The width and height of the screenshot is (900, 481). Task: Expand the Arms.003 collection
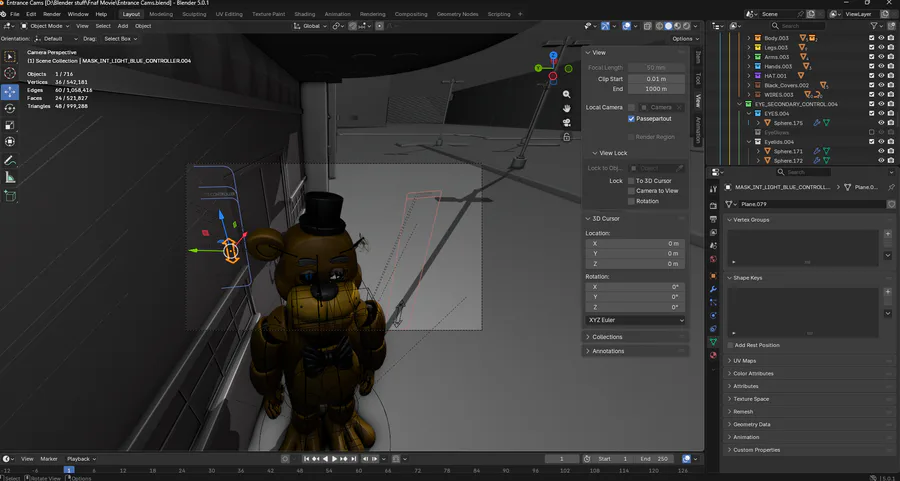pyautogui.click(x=748, y=57)
